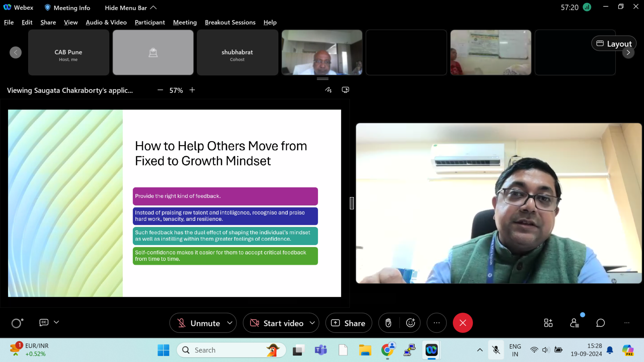This screenshot has height=362, width=644.
Task: Toggle closed captions CC button
Action: click(x=44, y=322)
